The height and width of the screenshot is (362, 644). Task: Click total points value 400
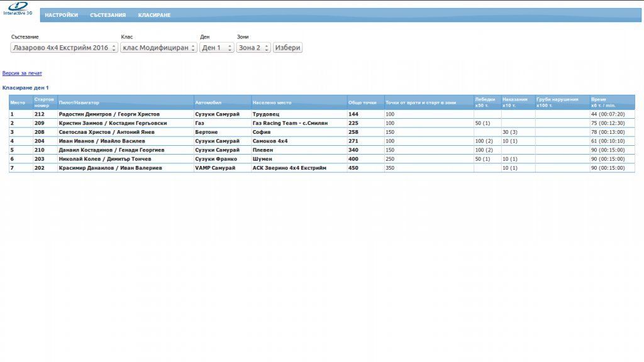pos(353,159)
